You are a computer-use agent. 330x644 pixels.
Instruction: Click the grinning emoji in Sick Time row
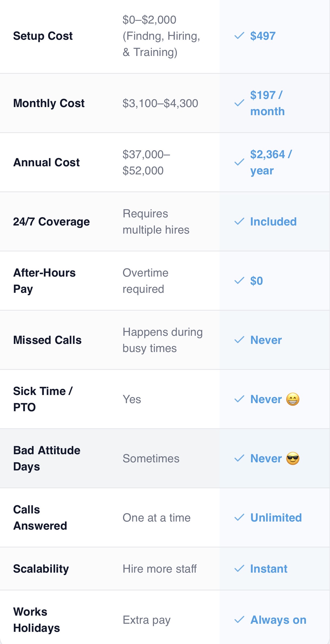pyautogui.click(x=293, y=399)
